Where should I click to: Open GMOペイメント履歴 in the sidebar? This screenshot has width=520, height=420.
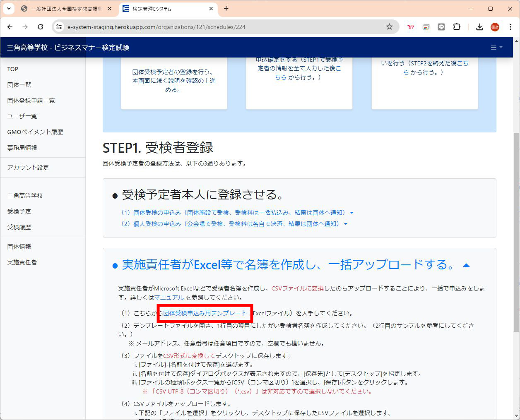click(35, 132)
